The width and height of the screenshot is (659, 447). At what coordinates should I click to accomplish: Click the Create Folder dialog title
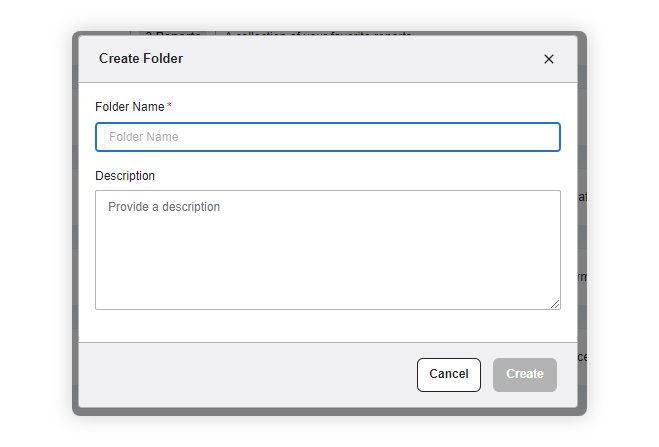[141, 59]
